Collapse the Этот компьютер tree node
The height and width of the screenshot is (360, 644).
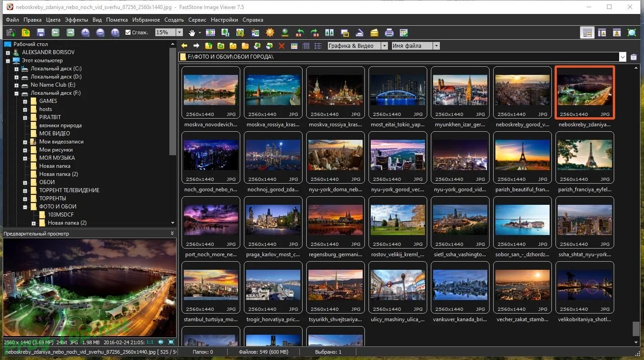(8, 60)
